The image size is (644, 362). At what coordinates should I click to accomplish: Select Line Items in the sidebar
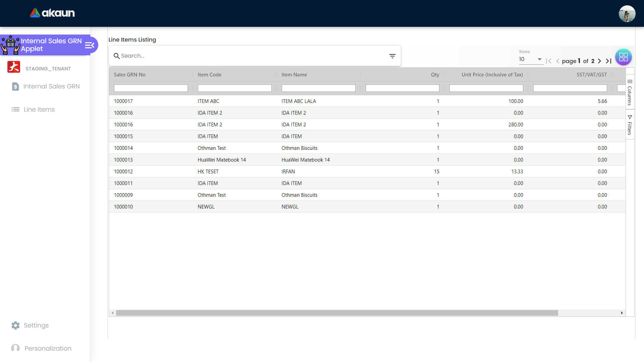[39, 110]
